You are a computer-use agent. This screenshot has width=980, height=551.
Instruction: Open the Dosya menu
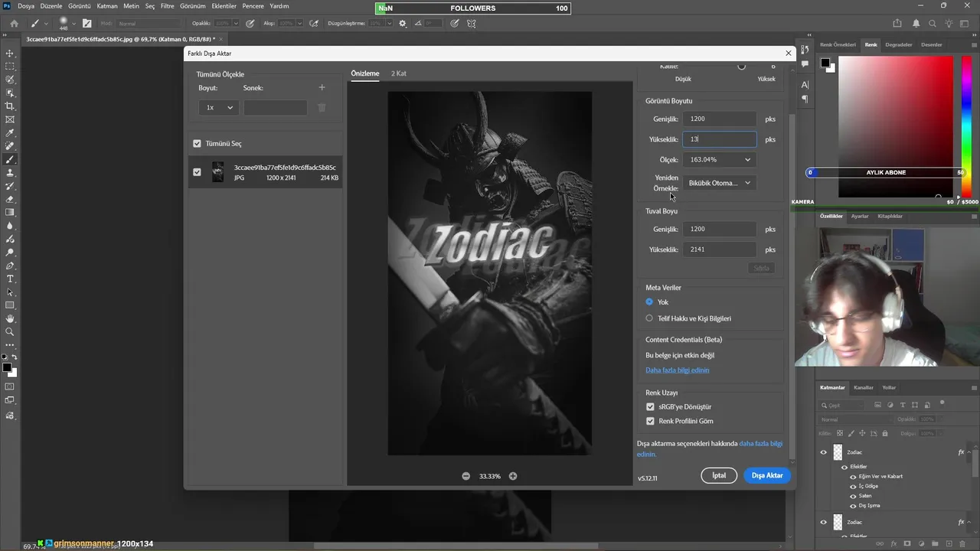pos(25,6)
